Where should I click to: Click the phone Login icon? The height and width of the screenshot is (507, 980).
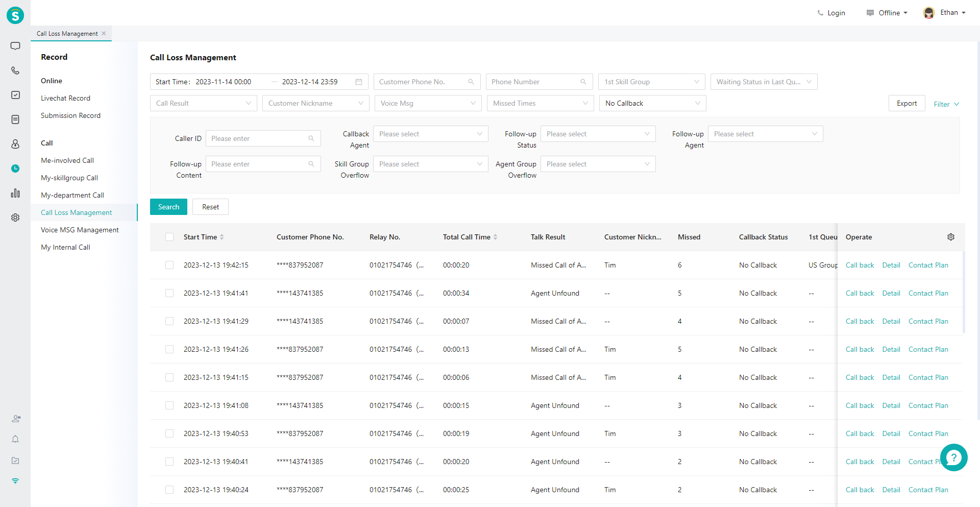[x=820, y=13]
